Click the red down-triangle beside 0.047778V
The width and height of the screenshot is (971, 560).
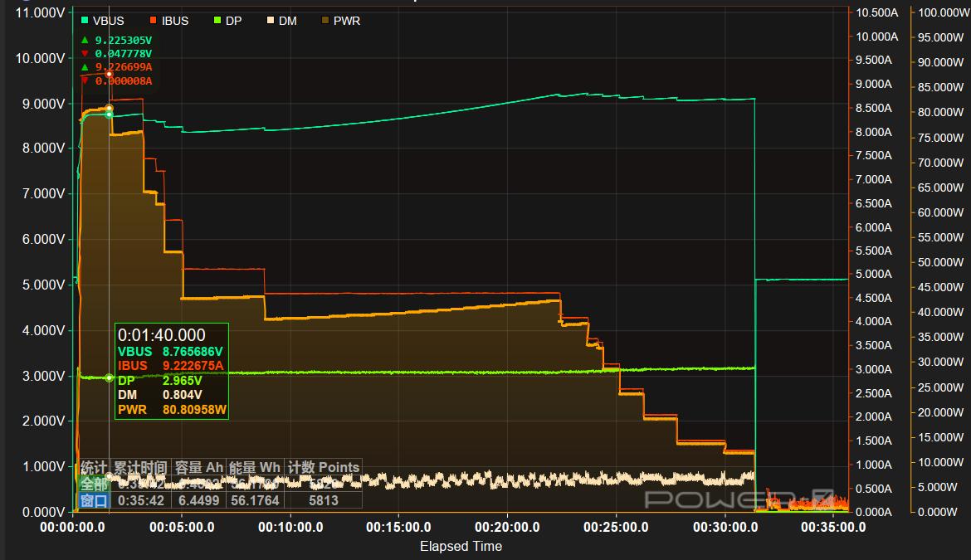[x=85, y=53]
